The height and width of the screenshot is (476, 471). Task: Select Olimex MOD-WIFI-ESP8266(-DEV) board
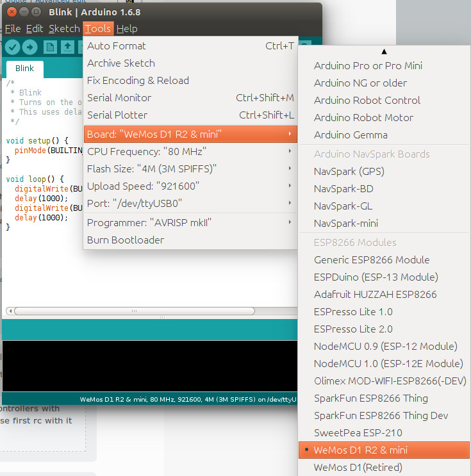pos(384,381)
